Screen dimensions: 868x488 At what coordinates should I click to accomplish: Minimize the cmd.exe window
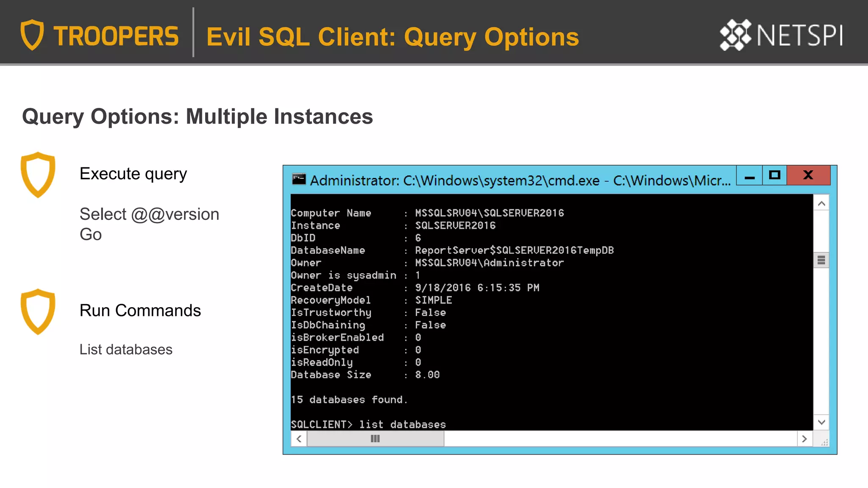click(x=749, y=176)
